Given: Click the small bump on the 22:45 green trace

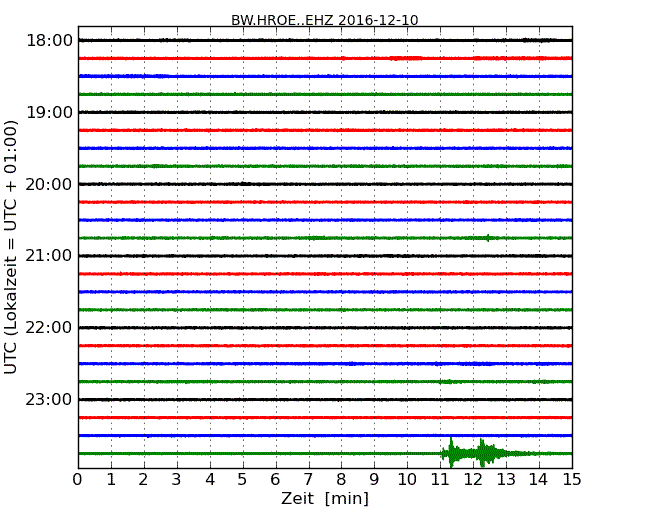Looking at the screenshot, I should 448,381.
